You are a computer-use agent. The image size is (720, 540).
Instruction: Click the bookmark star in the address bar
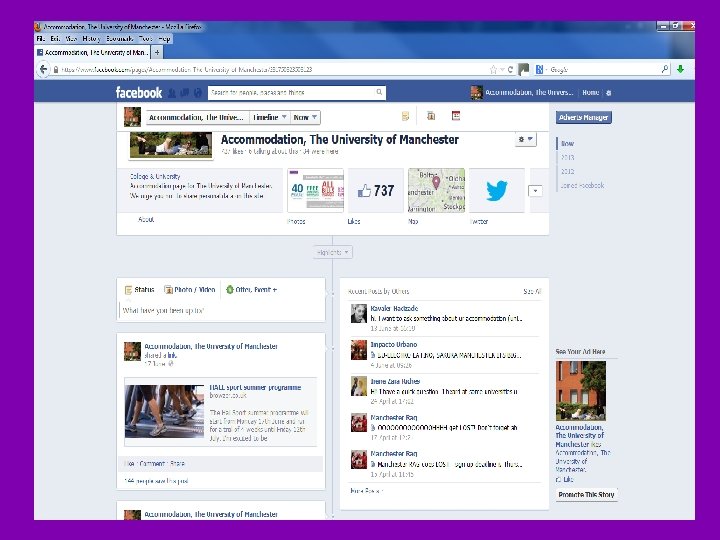[x=493, y=69]
